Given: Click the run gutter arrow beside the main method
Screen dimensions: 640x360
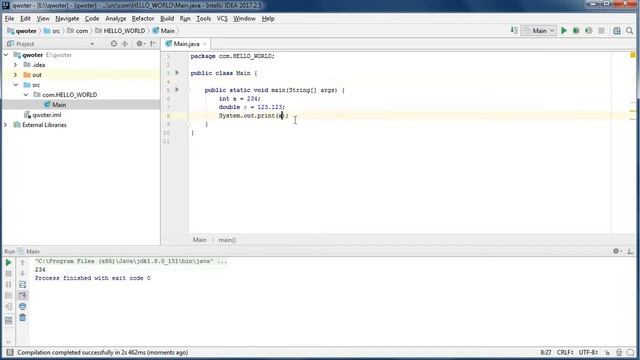Looking at the screenshot, I should pyautogui.click(x=177, y=89).
